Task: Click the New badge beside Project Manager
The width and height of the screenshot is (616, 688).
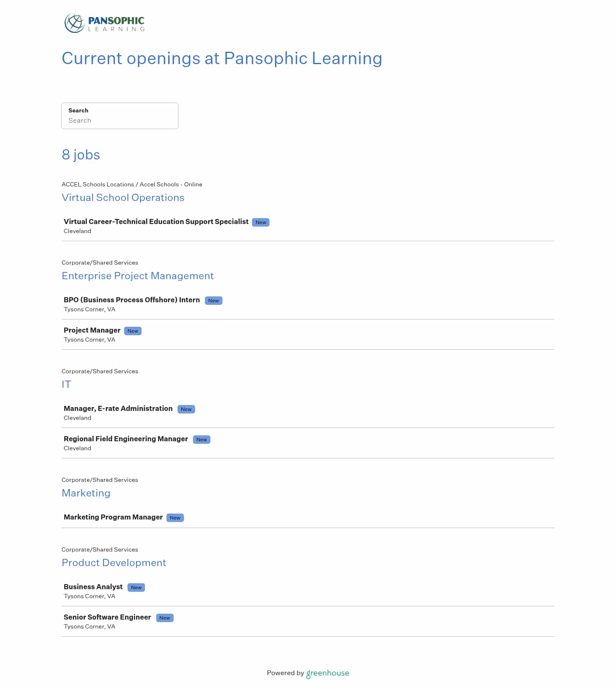Action: [133, 331]
